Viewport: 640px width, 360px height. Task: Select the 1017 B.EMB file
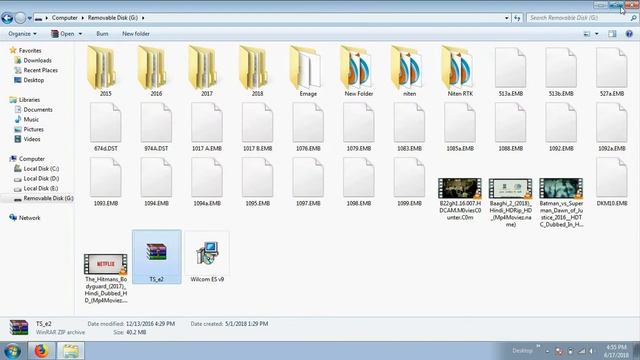[257, 127]
